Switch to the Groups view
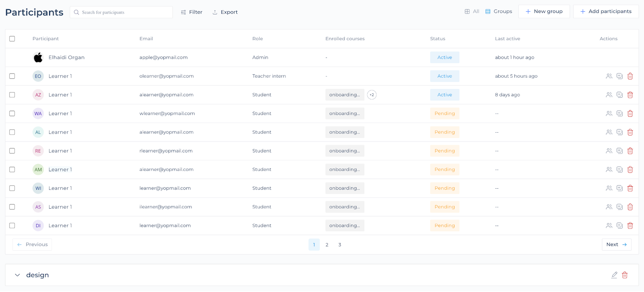This screenshot has height=292, width=644. coord(499,11)
